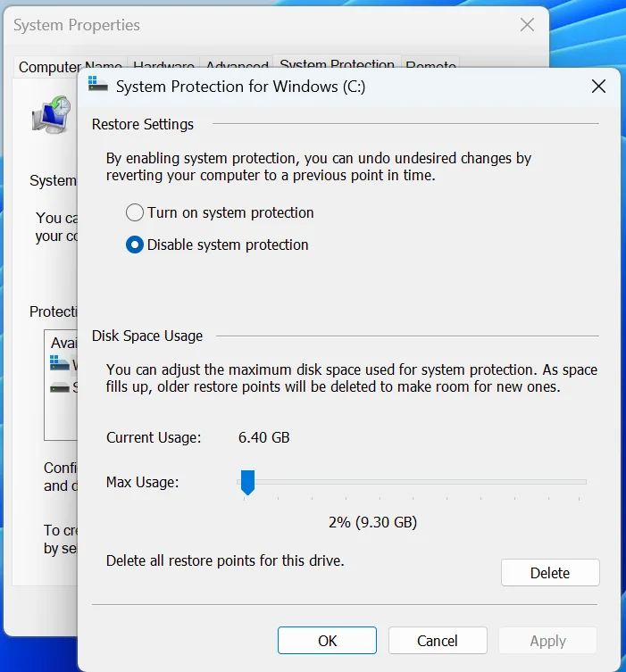Click the system restore computer icon
The height and width of the screenshot is (672, 626).
(x=53, y=113)
